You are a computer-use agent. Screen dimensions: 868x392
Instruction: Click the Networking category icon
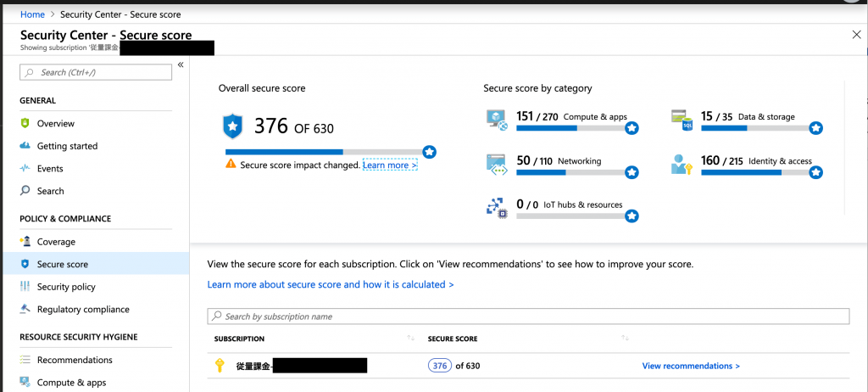pos(497,165)
